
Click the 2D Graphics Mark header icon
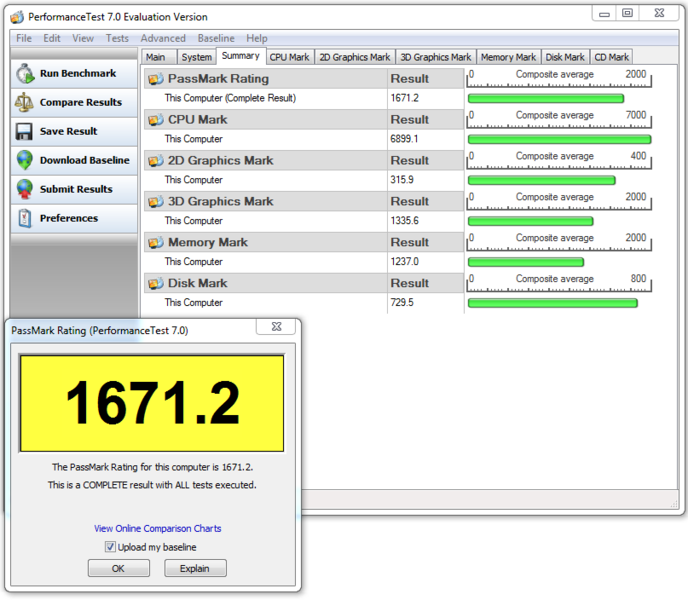click(155, 161)
